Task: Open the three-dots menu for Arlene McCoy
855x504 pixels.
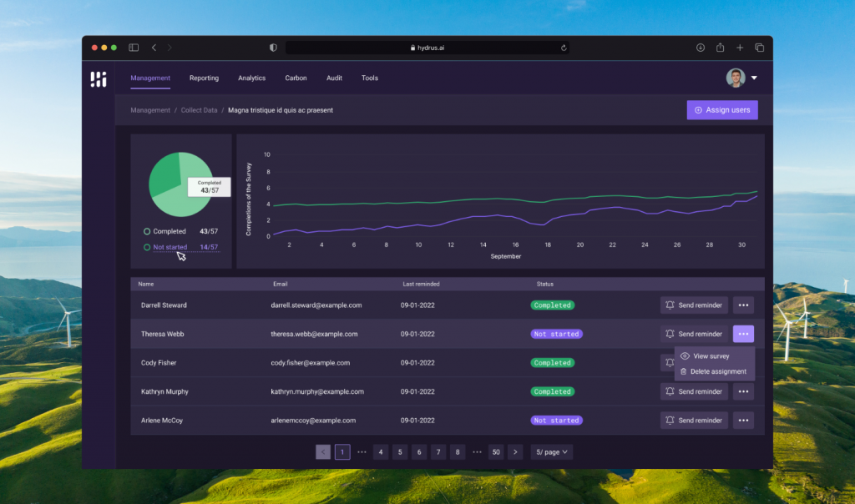Action: 743,420
